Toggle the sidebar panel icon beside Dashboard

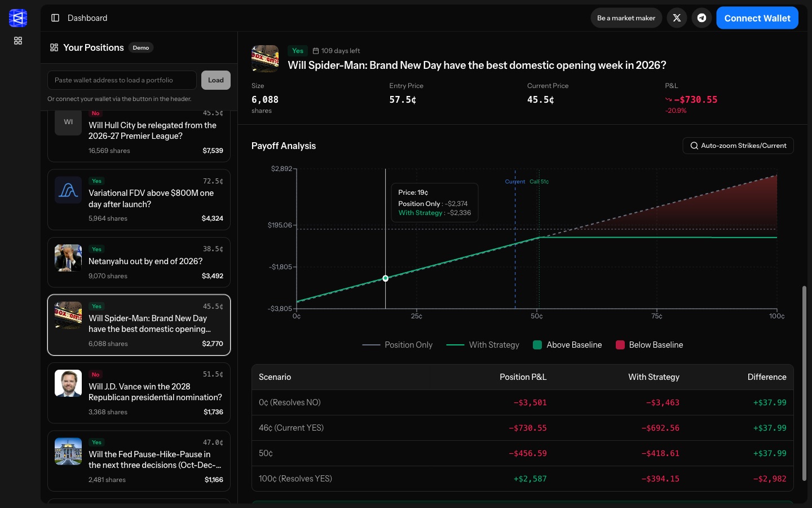[55, 18]
